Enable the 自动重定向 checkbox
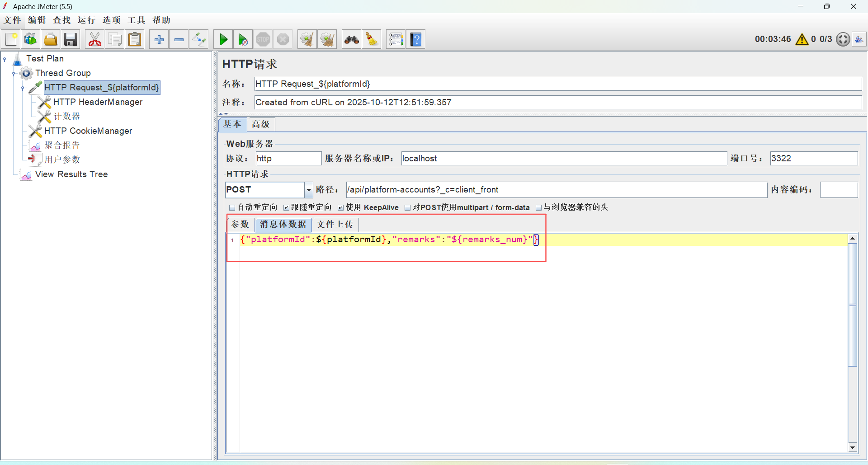The height and width of the screenshot is (465, 868). (x=232, y=207)
